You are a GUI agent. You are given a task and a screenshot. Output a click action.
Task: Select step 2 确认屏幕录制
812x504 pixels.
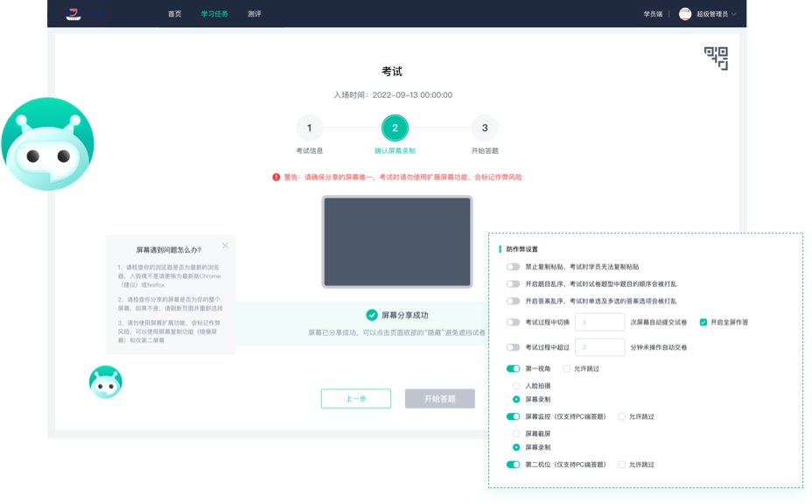[395, 128]
